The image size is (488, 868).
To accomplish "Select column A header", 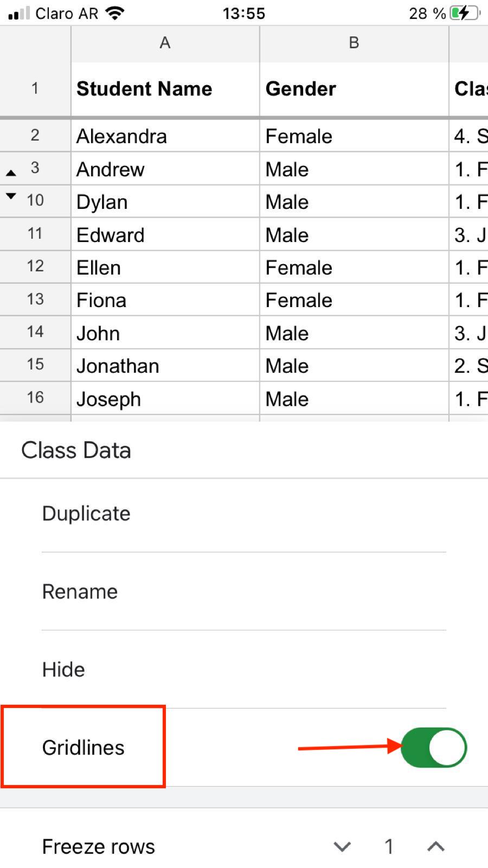I will click(164, 42).
